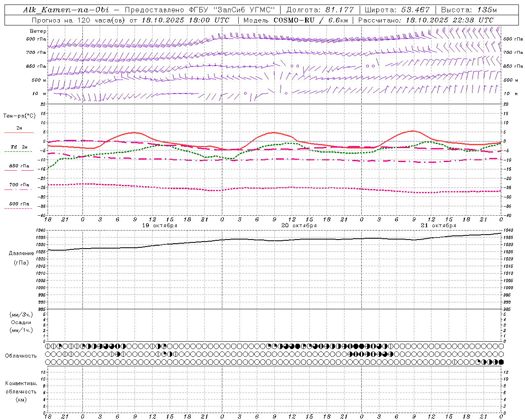This screenshot has width=525, height=420.
Task: Click the Ветер wind panel label
Action: pos(38,31)
